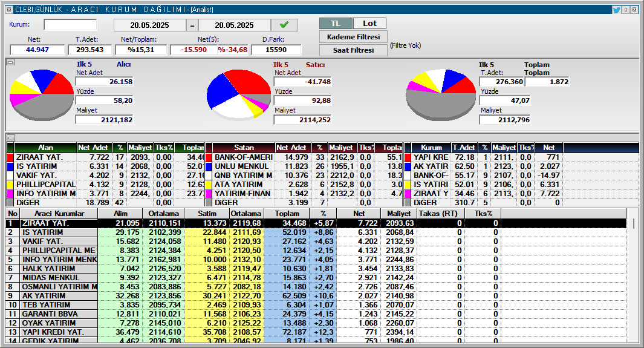Click the Twitter bird icon in title bar

point(616,10)
